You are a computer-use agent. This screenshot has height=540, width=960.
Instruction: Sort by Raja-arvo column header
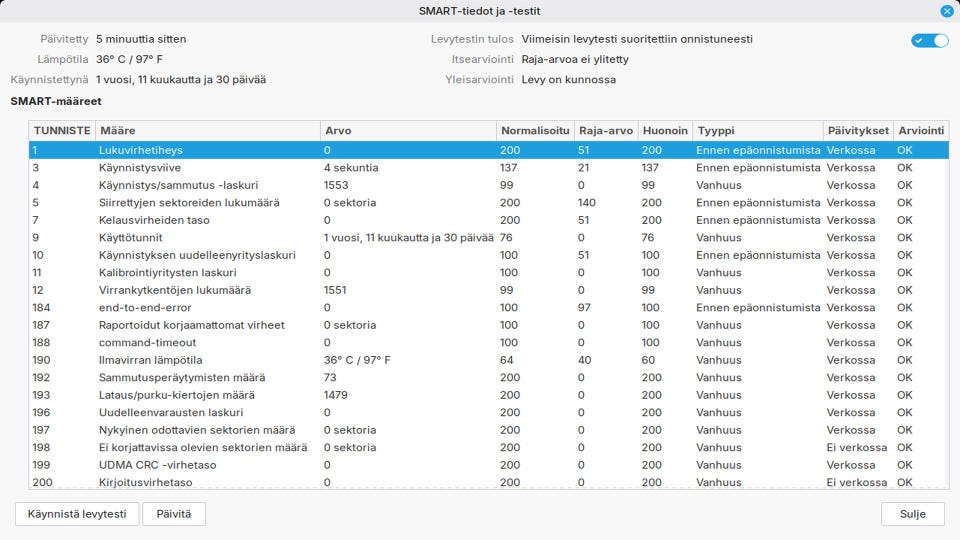[x=606, y=130]
